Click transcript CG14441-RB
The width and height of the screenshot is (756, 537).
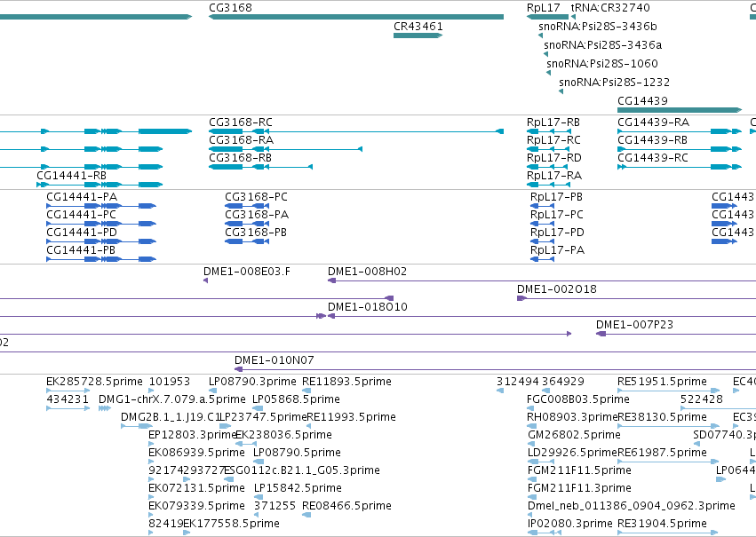(x=99, y=185)
